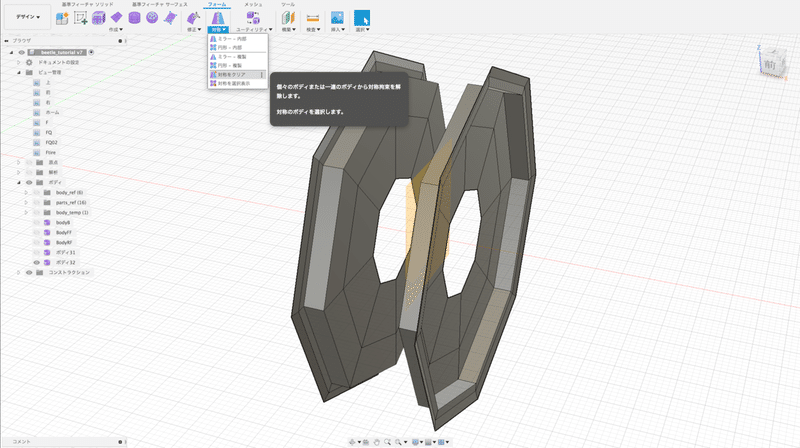Show the body_ref (6) folder

(x=37, y=192)
